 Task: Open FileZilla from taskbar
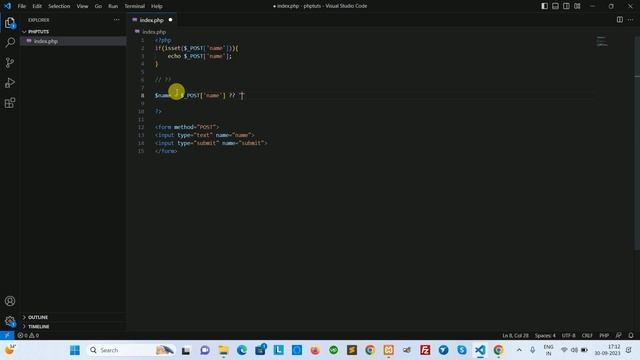click(425, 350)
